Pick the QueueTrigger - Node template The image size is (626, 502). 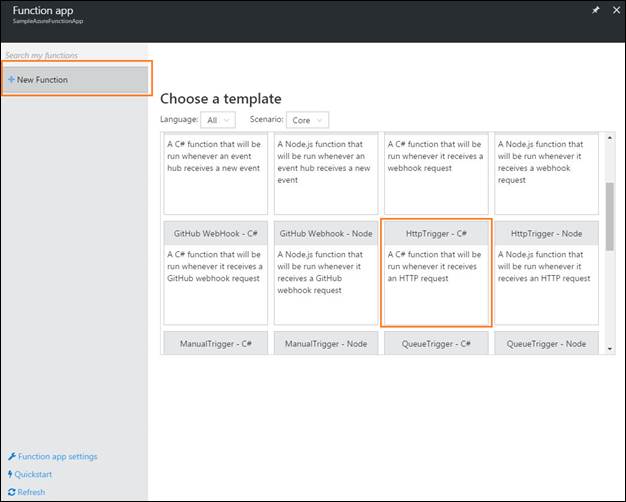[546, 344]
